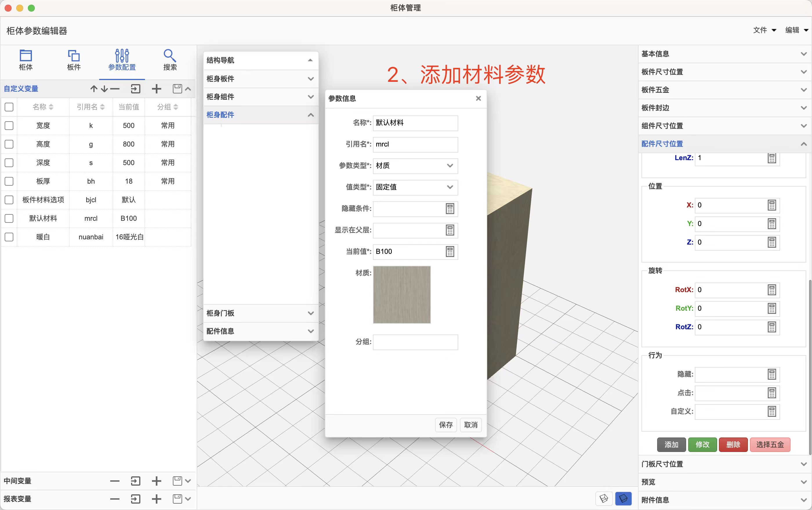Viewport: 812px width, 510px height.
Task: Open the 参数类型 dropdown
Action: tap(415, 166)
